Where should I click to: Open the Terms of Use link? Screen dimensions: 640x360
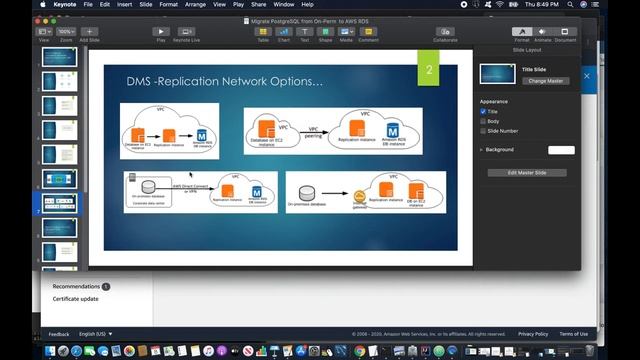click(x=574, y=334)
